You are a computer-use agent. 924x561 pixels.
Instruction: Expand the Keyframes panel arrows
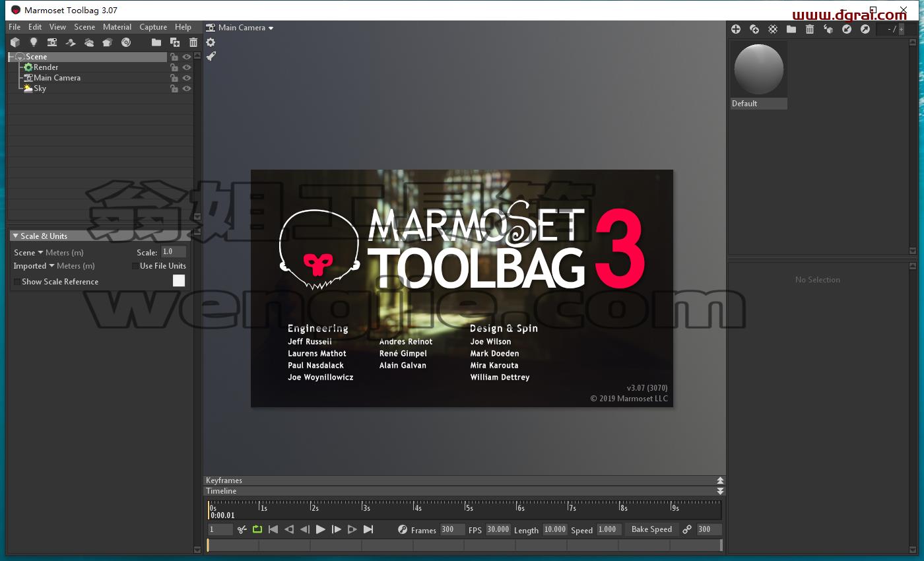(720, 480)
